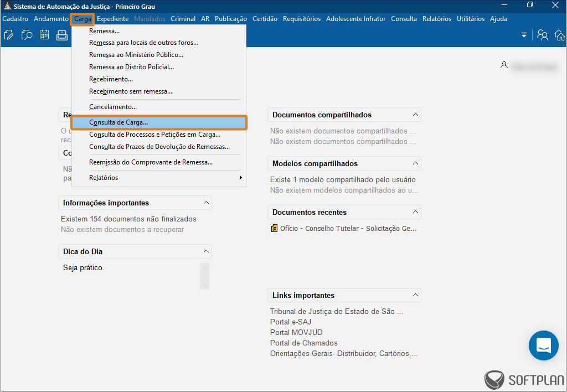Click Existem 154 documentos não finalizados
The image size is (567, 392).
[x=128, y=219]
